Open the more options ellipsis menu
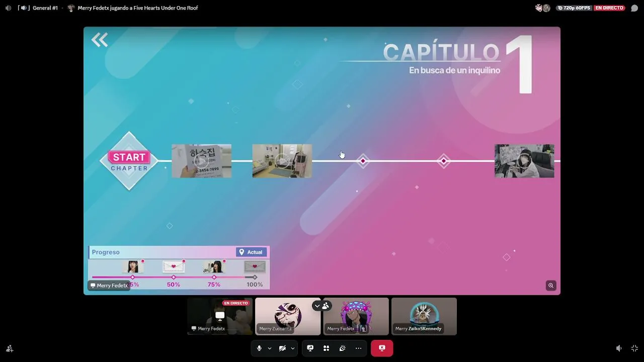Viewport: 644px width, 362px height. click(359, 348)
